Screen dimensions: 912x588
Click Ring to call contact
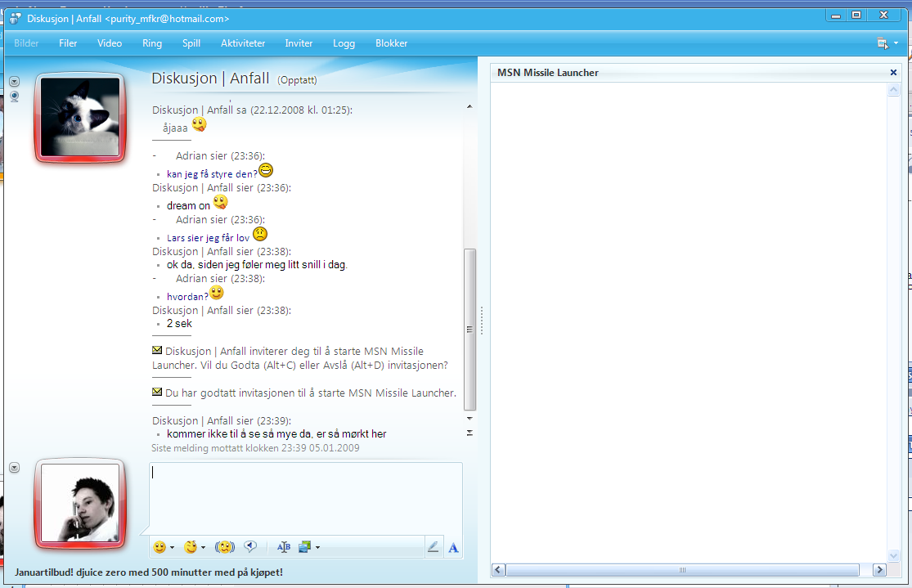152,43
